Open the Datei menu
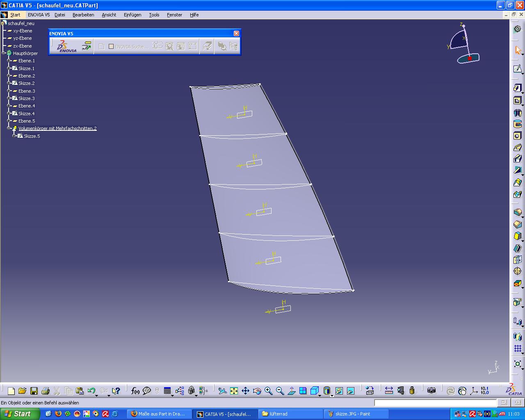525x420 pixels. pyautogui.click(x=60, y=15)
